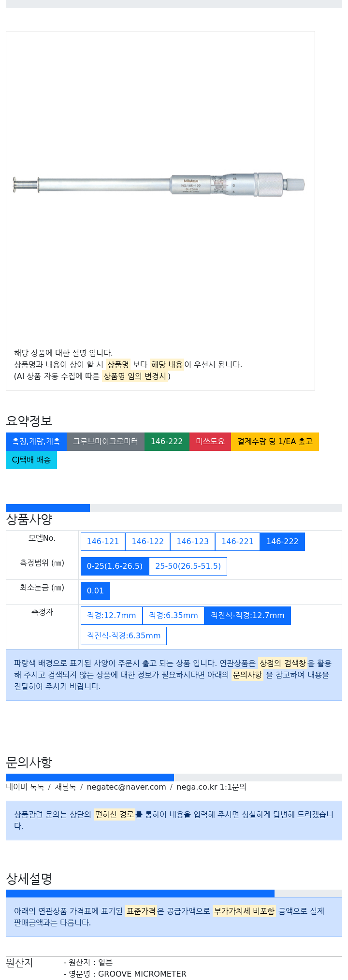This screenshot has width=348, height=980.
Task: Click the 결제수량 당 1/EA 출고 badge
Action: coord(275,442)
